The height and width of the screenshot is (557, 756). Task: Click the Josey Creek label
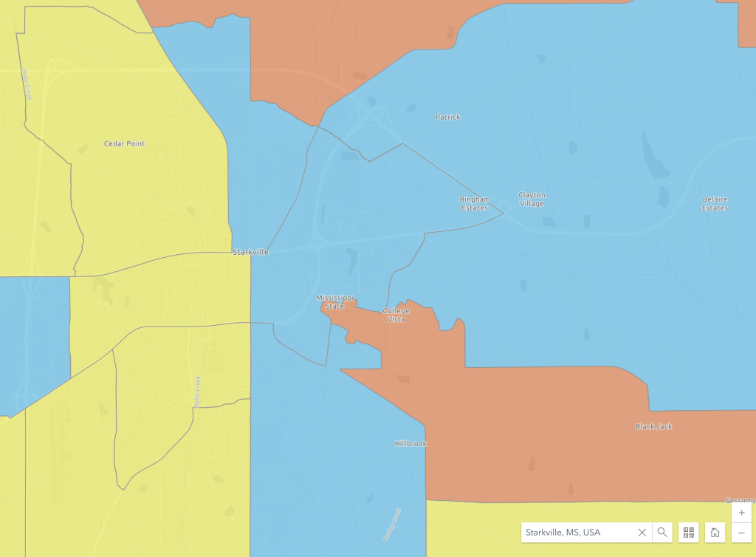point(27,84)
